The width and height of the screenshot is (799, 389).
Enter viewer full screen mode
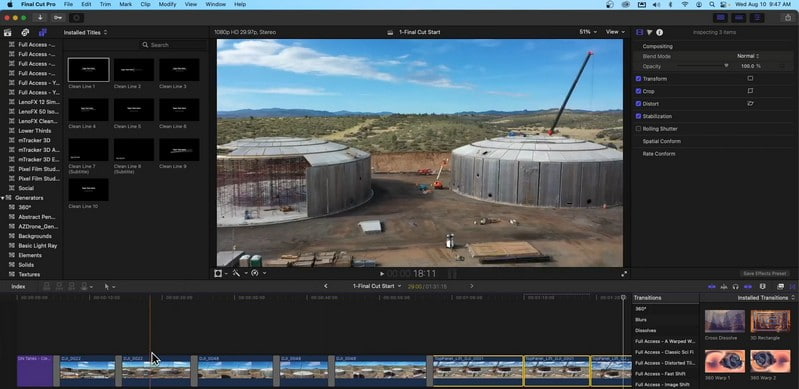point(624,274)
